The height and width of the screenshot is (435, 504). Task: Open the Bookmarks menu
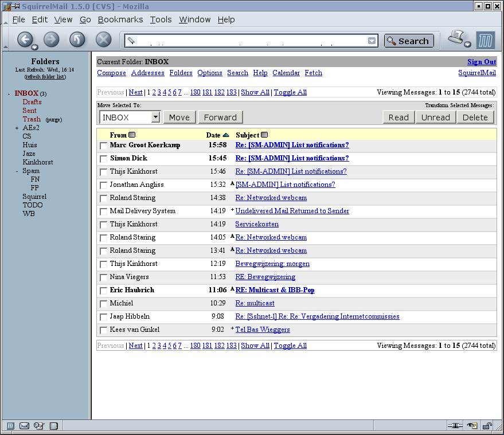coord(120,19)
